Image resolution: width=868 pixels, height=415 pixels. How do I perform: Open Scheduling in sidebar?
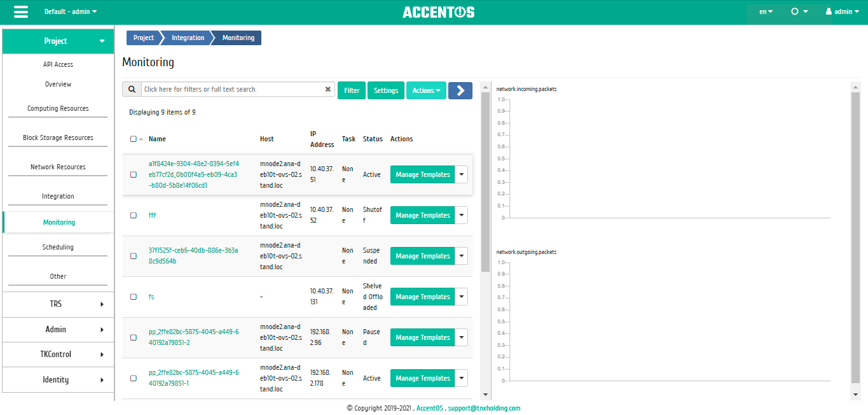click(58, 247)
